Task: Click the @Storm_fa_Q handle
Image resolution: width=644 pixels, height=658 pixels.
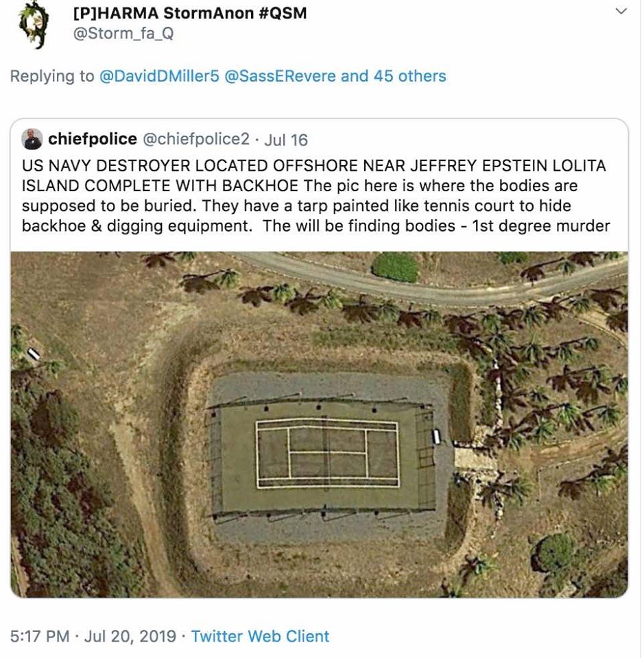Action: pyautogui.click(x=123, y=34)
